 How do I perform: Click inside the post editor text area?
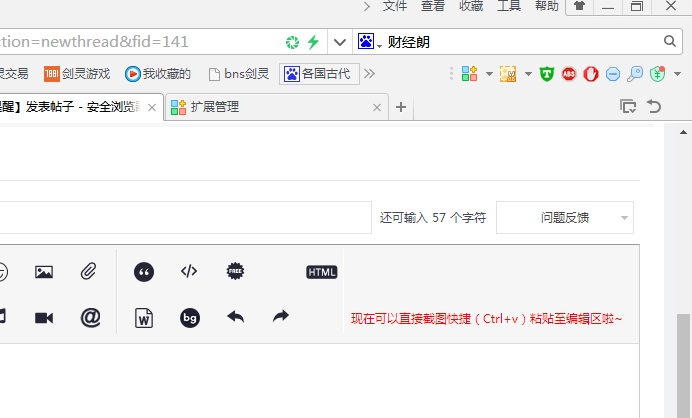(319, 381)
